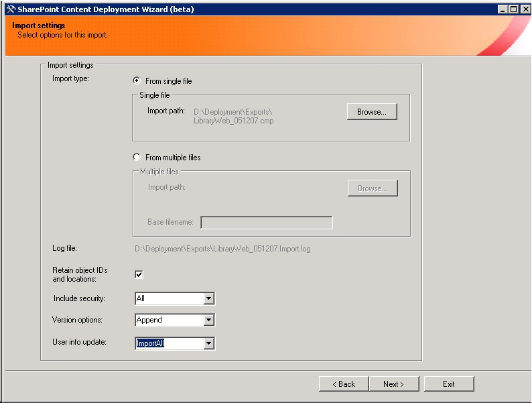The width and height of the screenshot is (532, 403).
Task: Minimize the wizard window
Action: point(503,9)
